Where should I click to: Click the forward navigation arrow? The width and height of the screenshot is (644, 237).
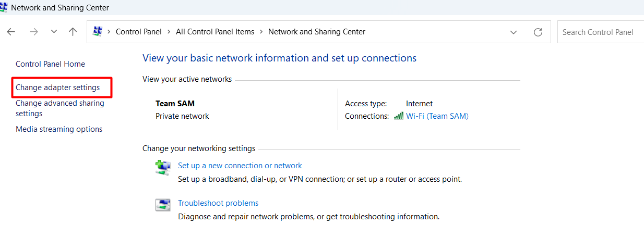[34, 32]
